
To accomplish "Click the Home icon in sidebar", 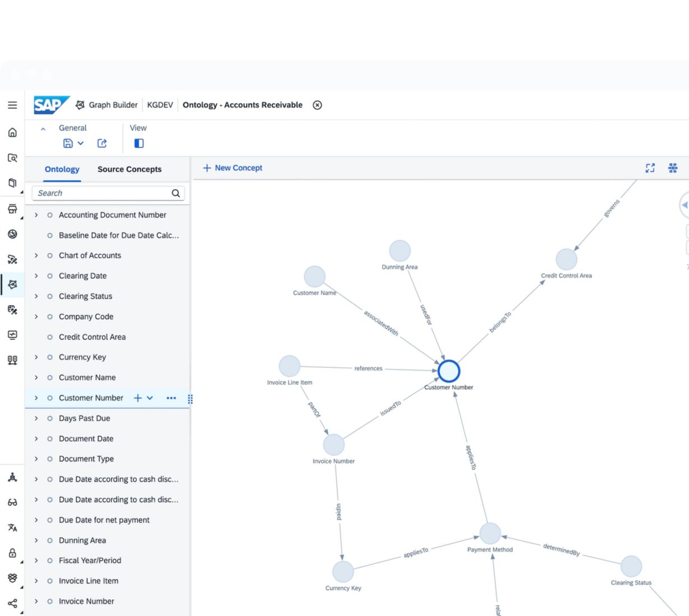I will coord(12,133).
